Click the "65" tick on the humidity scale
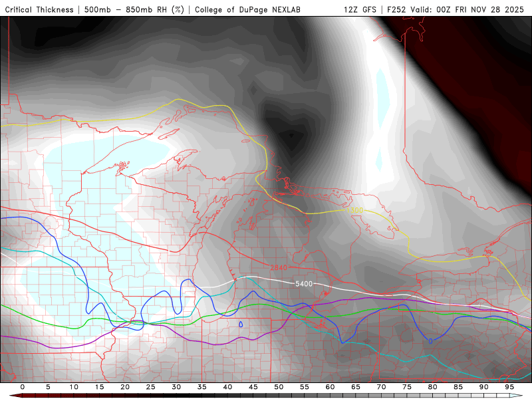Viewport: 532px width, 399px height. tap(356, 387)
